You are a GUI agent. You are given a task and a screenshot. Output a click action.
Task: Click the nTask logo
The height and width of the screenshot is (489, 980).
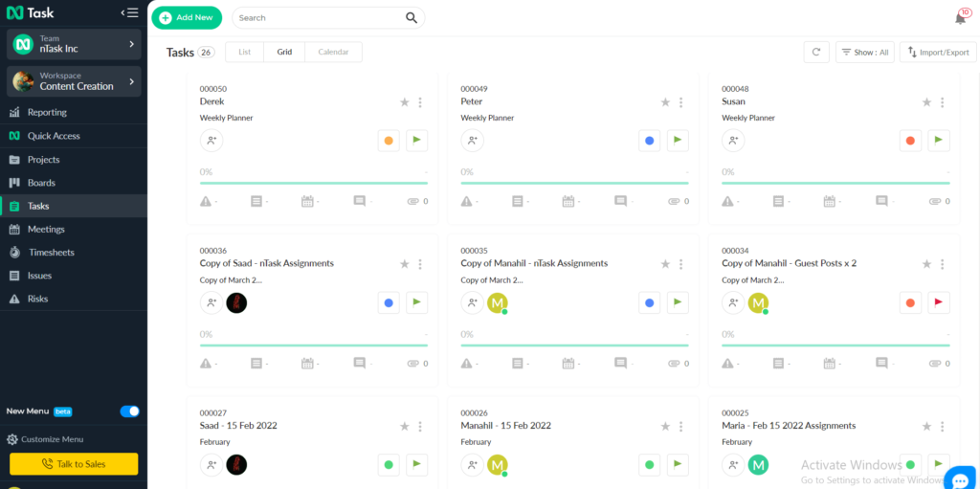tap(30, 12)
